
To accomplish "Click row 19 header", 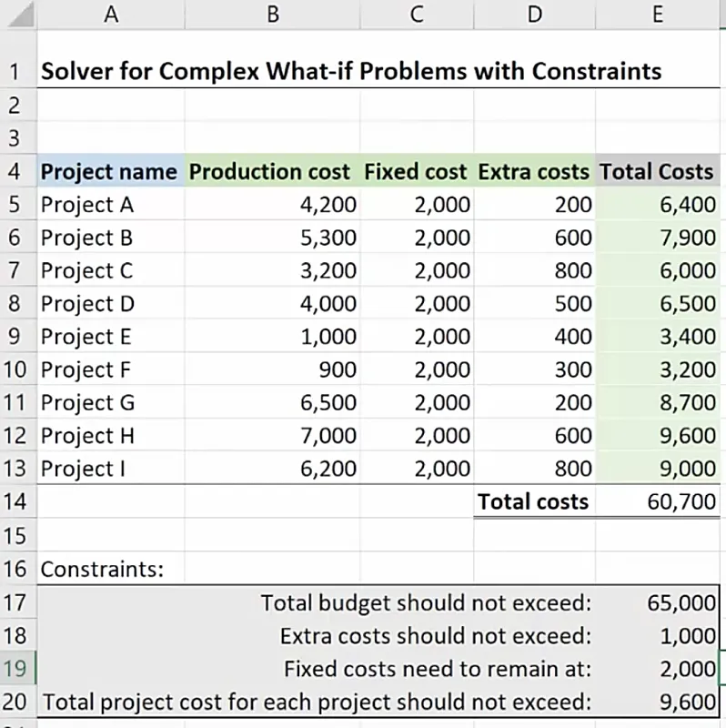I will pyautogui.click(x=16, y=669).
